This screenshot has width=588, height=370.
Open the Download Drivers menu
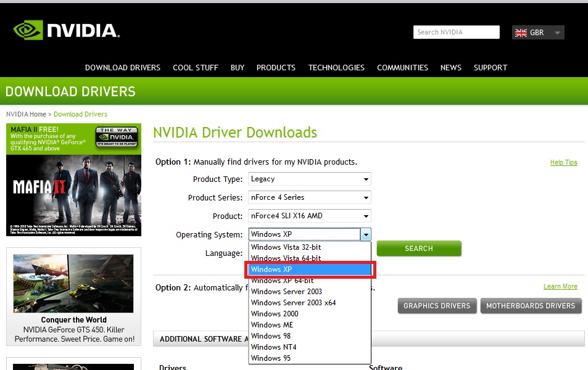(123, 67)
